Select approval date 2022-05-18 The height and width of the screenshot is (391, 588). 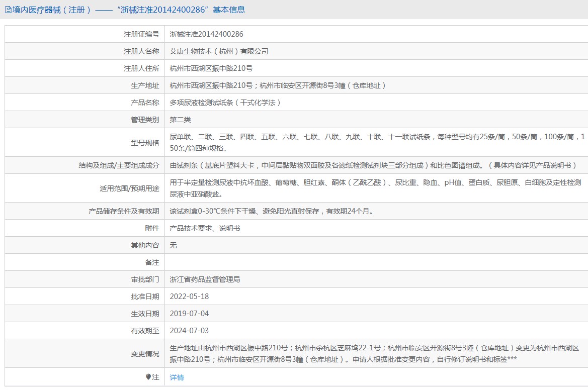coord(189,296)
